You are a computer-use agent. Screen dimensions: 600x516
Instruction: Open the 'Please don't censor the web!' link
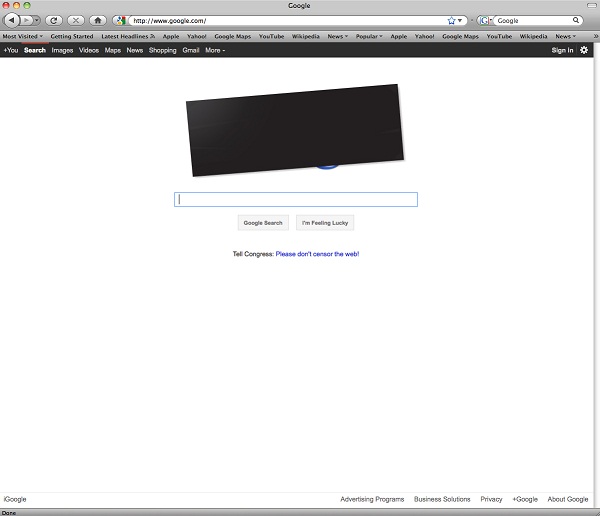tap(317, 254)
